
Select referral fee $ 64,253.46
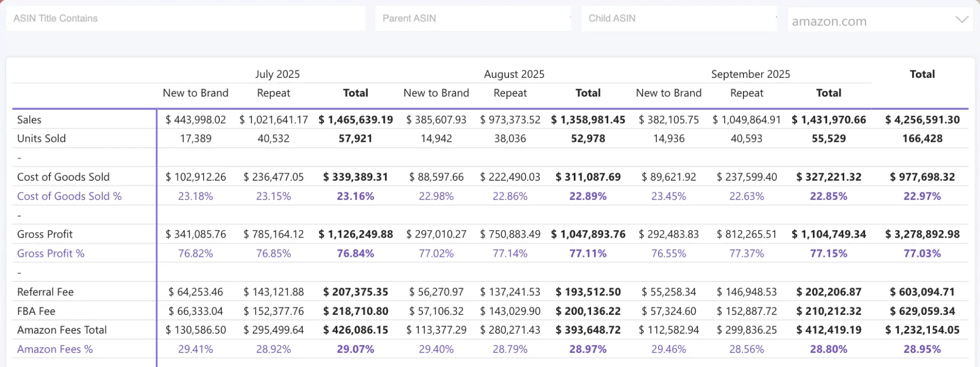[196, 292]
